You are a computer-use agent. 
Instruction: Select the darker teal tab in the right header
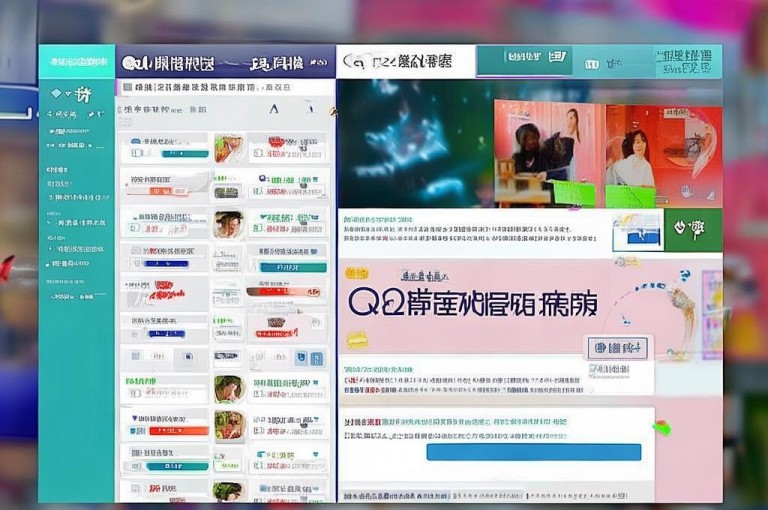525,60
